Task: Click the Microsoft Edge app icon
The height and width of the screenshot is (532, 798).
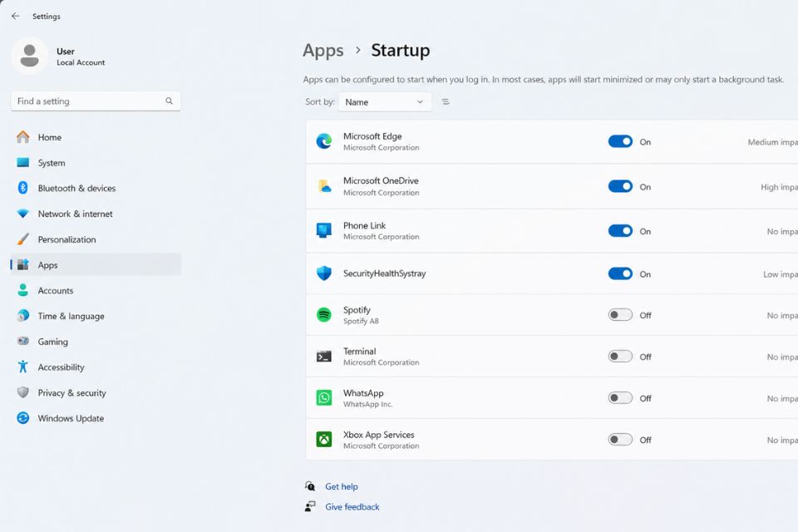Action: 324,141
